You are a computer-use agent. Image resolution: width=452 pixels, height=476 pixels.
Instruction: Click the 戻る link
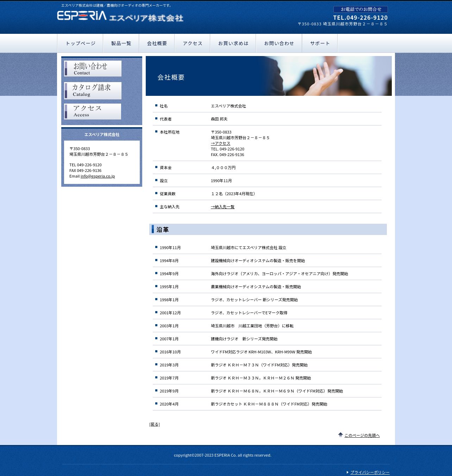pyautogui.click(x=155, y=425)
